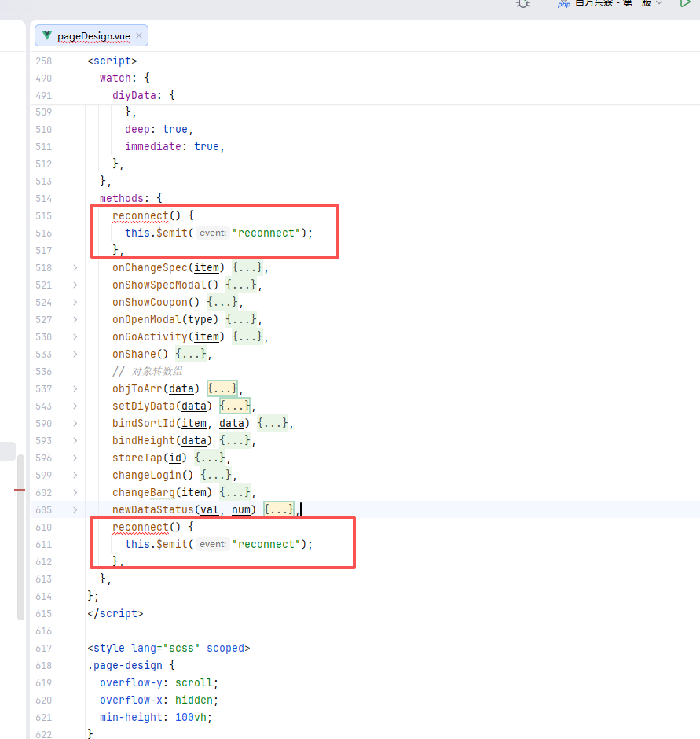Click the 'watch' property on line 490
Image resolution: width=700 pixels, height=739 pixels.
tap(115, 78)
